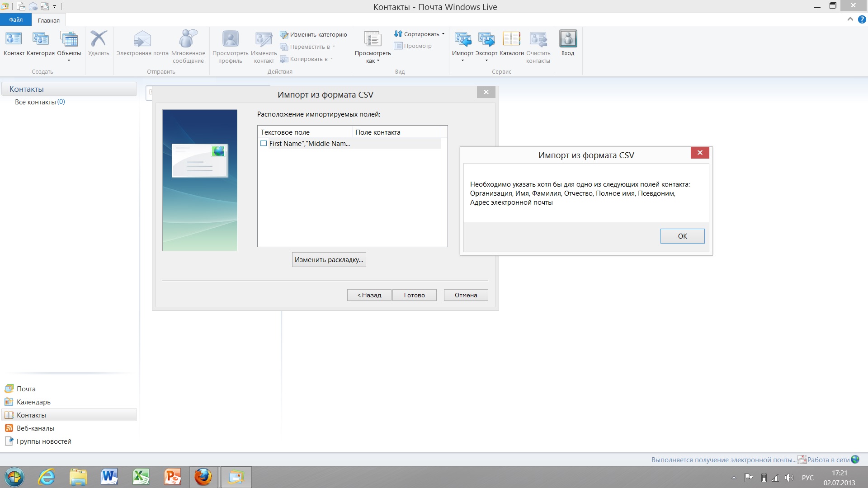Open Копировать в dropdown

(x=307, y=59)
